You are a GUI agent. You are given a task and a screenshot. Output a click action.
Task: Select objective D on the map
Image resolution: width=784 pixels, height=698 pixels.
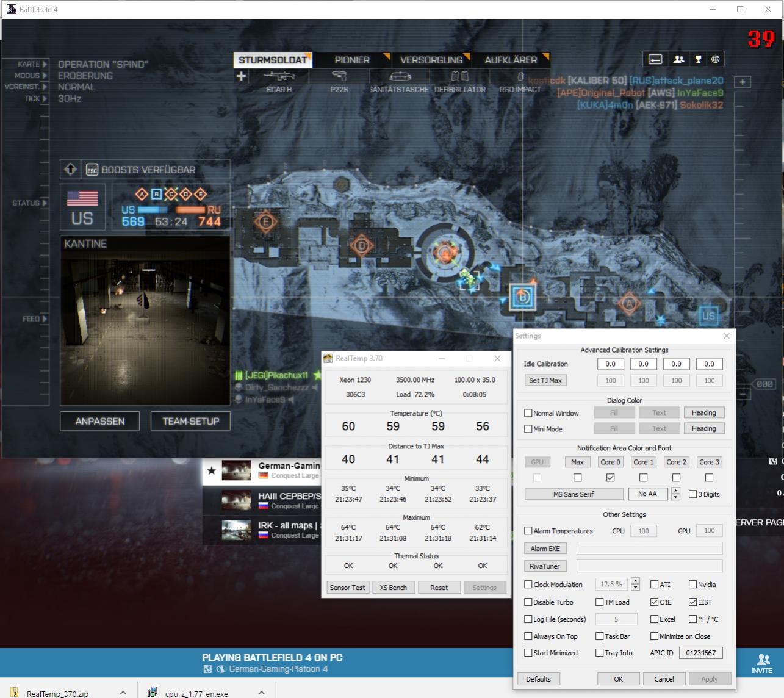[x=361, y=245]
